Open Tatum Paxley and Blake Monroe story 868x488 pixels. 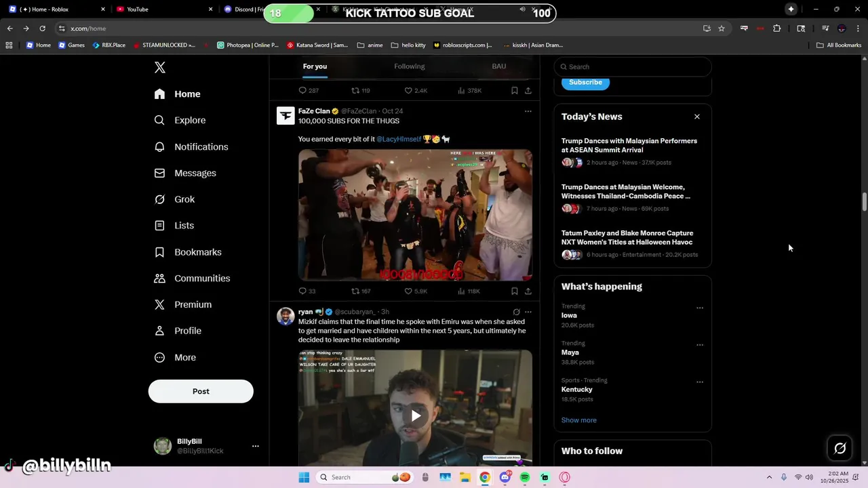coord(627,237)
